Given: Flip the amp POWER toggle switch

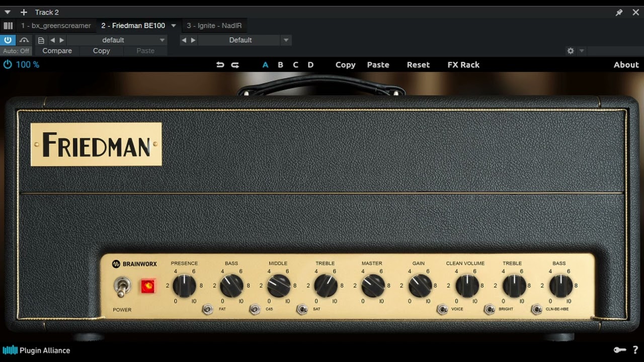Looking at the screenshot, I should tap(121, 286).
